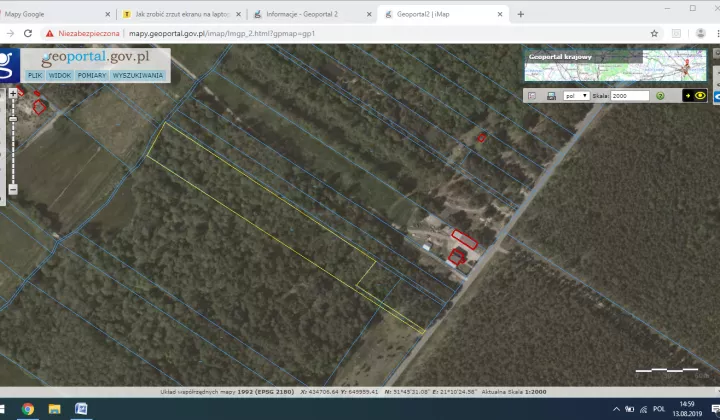
Task: Click the Skala input field
Action: point(630,96)
